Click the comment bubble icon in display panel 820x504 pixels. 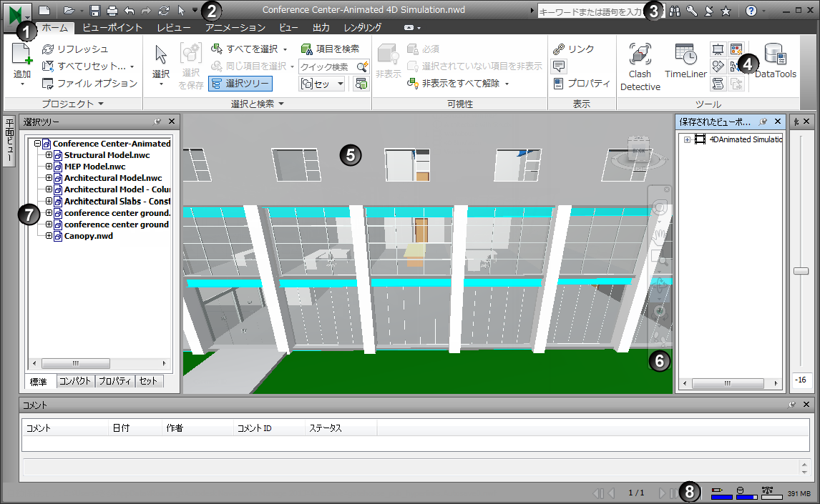(559, 66)
